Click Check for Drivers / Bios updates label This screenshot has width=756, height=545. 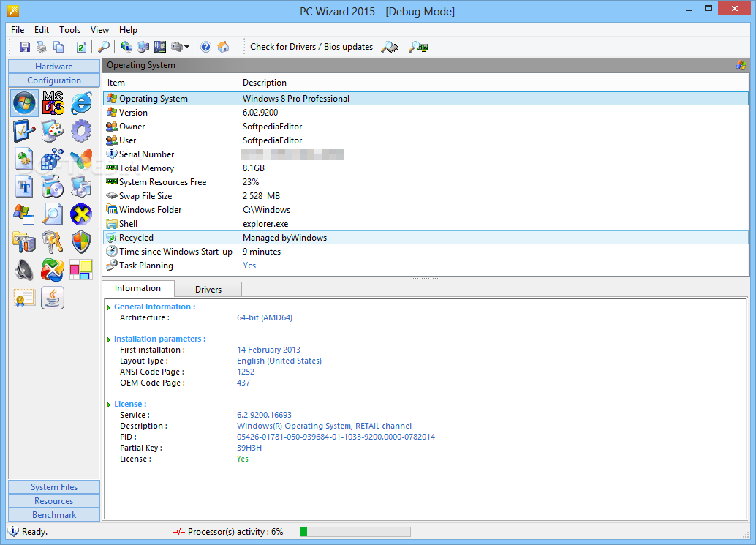[x=311, y=47]
